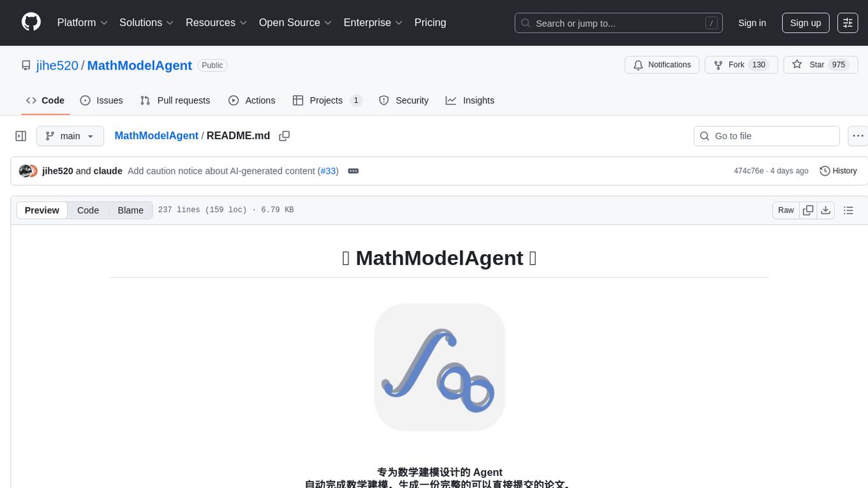This screenshot has height=488, width=868.
Task: Select the Preview view toggle
Action: tap(42, 210)
